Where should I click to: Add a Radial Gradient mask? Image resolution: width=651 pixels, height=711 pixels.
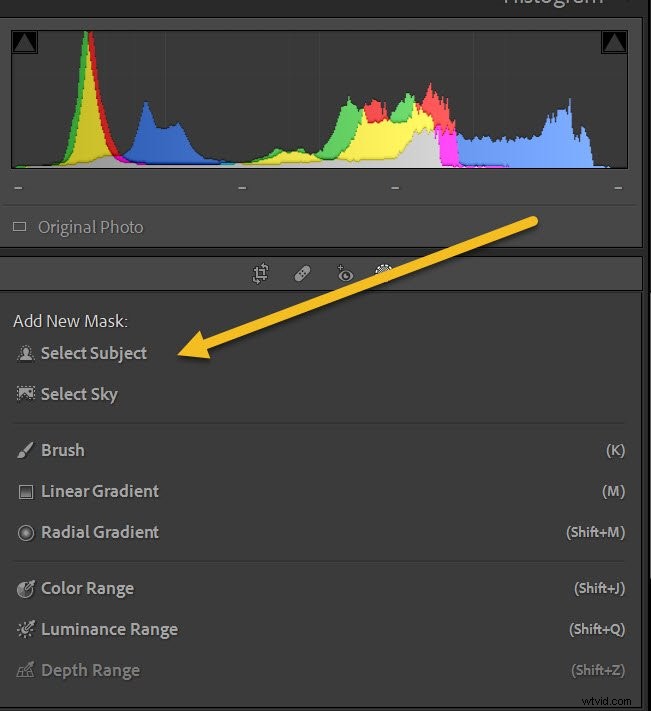pyautogui.click(x=100, y=532)
